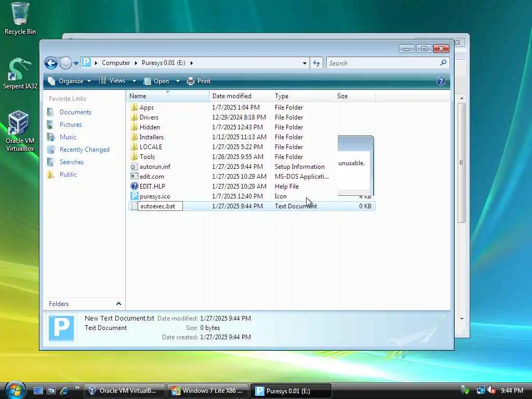Go back with the Back arrow button
Screen dimensions: 532x399
(x=51, y=63)
